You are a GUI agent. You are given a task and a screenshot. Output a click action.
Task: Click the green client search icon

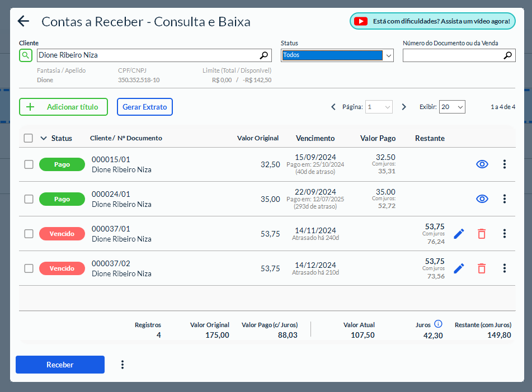26,55
